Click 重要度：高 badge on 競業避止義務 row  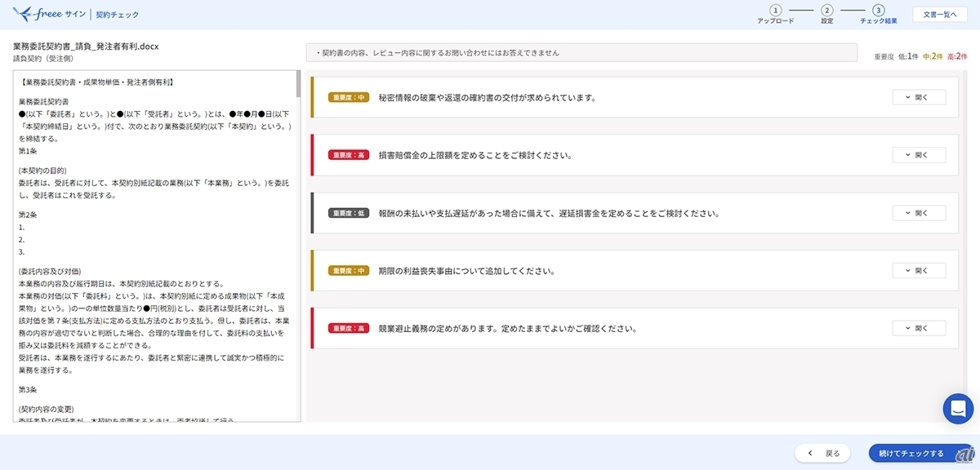(x=348, y=329)
